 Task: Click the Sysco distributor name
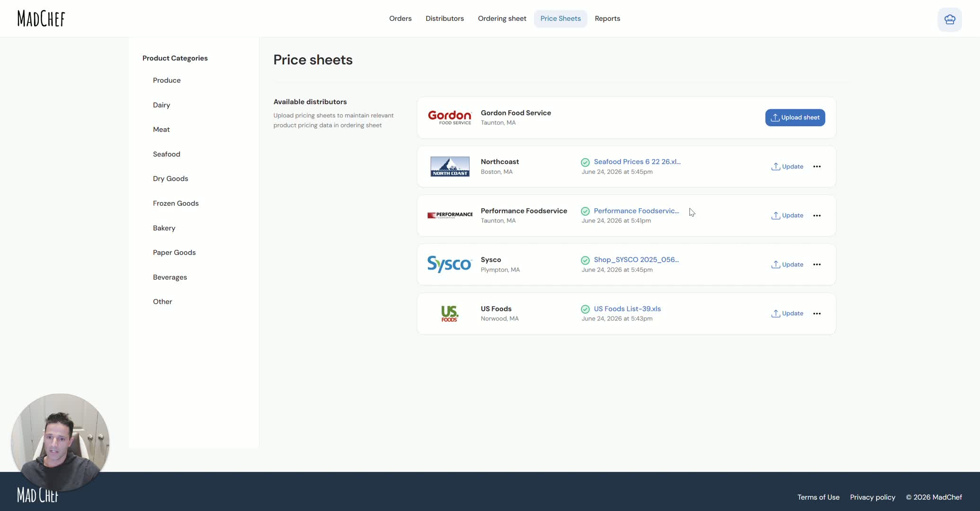click(x=491, y=260)
